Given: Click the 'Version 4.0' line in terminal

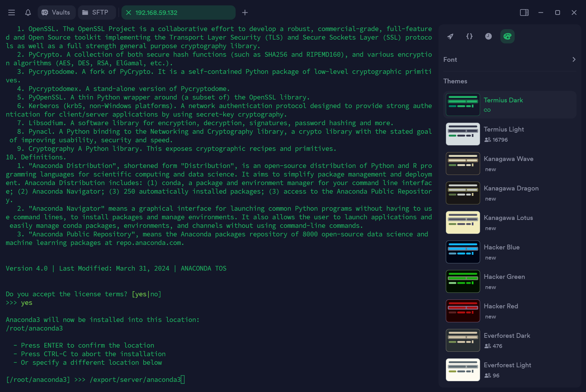Looking at the screenshot, I should (x=116, y=268).
